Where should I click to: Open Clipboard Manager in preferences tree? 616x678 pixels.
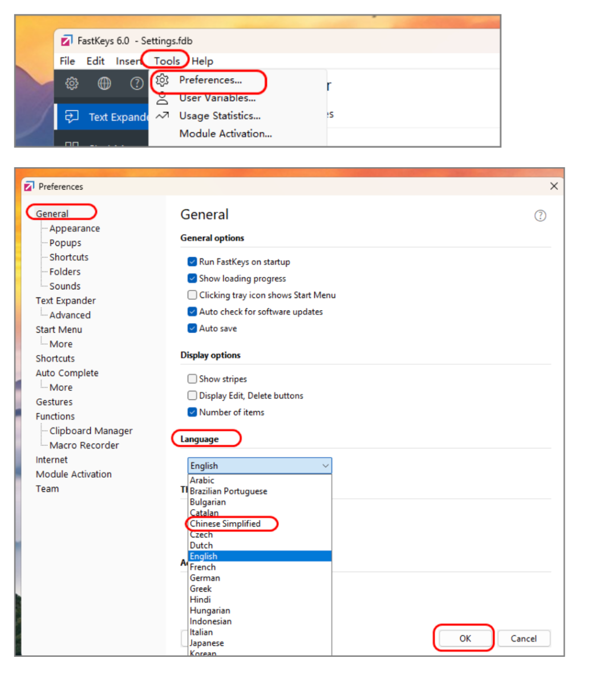(91, 431)
